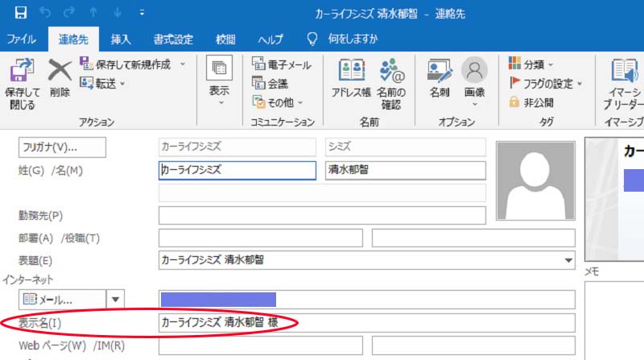Open the 表題 combo box dropdown arrow

point(568,260)
